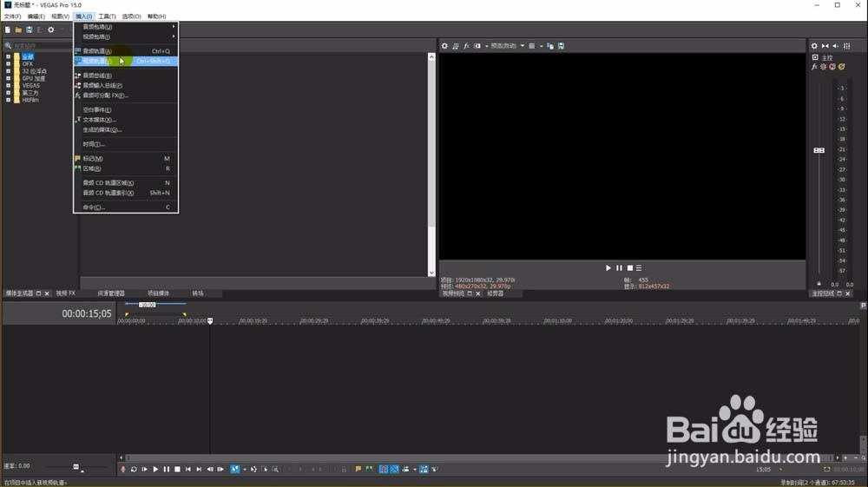Image resolution: width=868 pixels, height=487 pixels.
Task: Toggle lock envelopes to events button
Action: click(424, 470)
